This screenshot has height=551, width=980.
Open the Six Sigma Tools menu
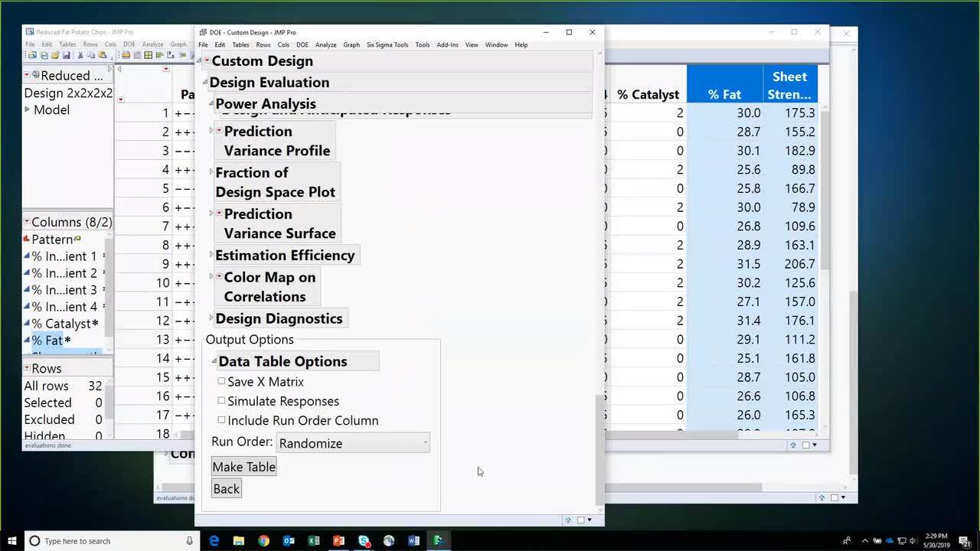point(387,45)
